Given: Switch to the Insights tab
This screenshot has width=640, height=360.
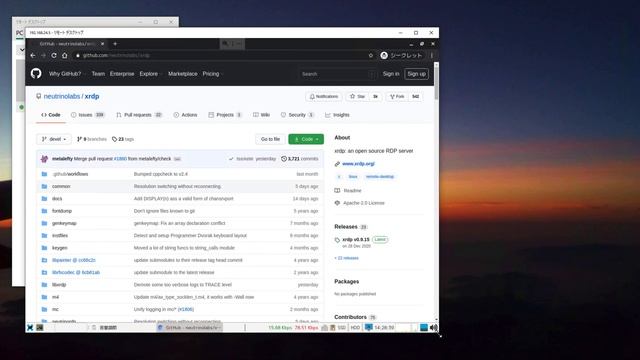Looking at the screenshot, I should [x=337, y=115].
